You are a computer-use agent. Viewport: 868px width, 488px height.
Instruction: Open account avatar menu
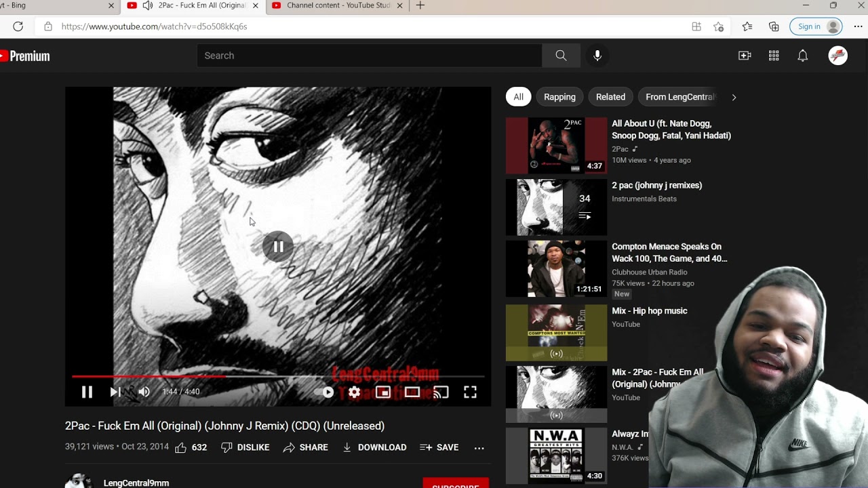pos(838,56)
